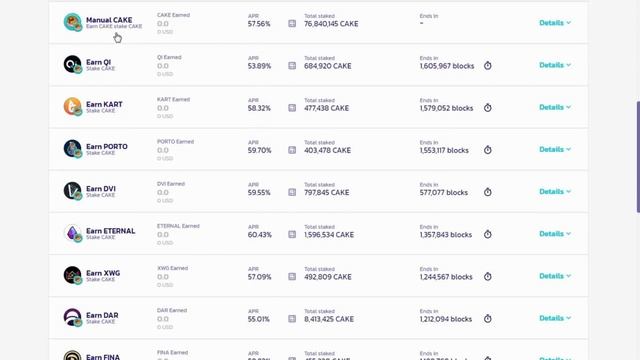Open the Earn ETERNAL pool title
Screen dimensions: 640x360
pyautogui.click(x=111, y=231)
